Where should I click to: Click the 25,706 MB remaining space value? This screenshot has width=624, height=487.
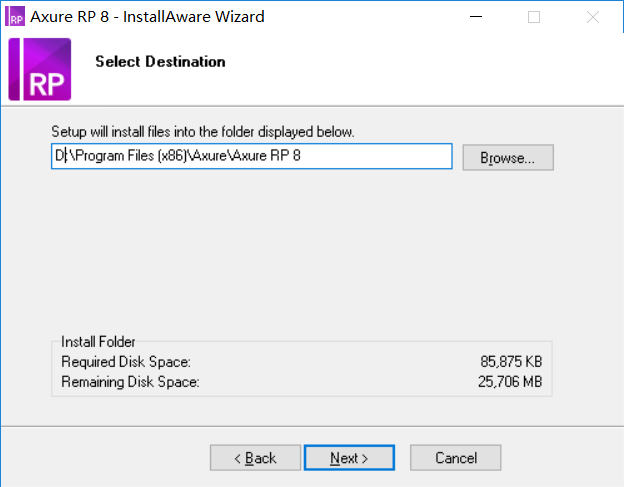coord(511,381)
